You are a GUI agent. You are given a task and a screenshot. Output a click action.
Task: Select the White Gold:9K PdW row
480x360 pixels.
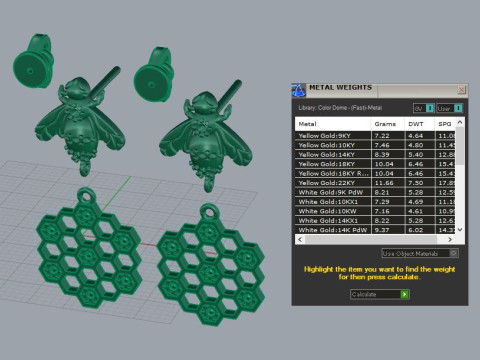tap(375, 192)
